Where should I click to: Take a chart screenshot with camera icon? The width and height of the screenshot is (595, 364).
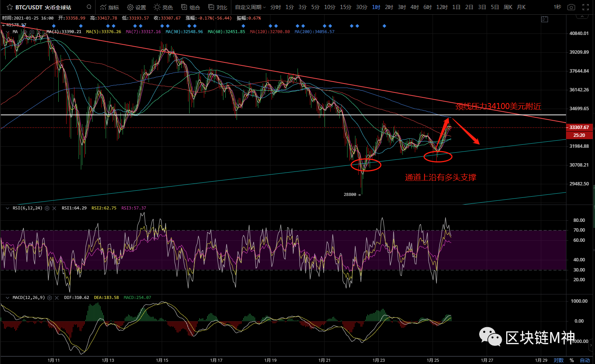point(571,7)
